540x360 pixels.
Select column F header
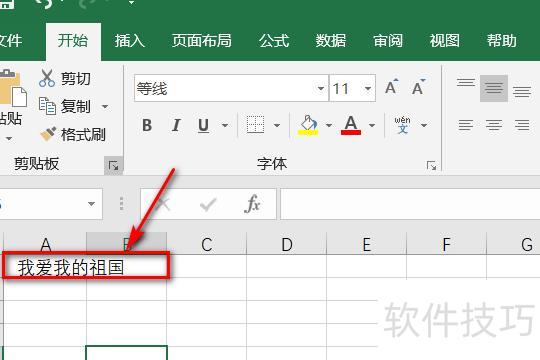point(446,244)
